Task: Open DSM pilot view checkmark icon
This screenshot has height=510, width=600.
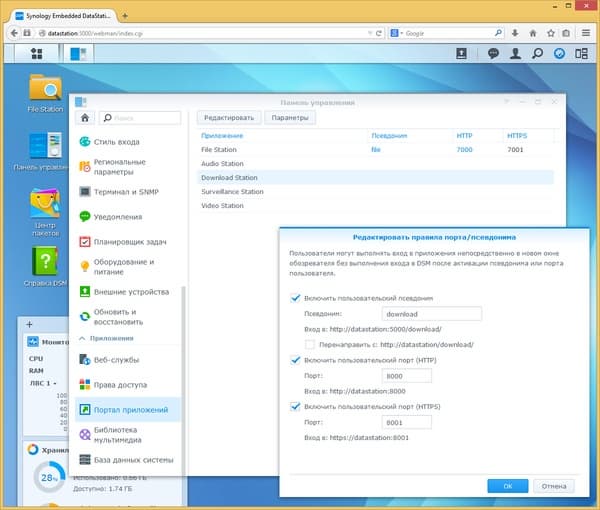Action: point(559,54)
